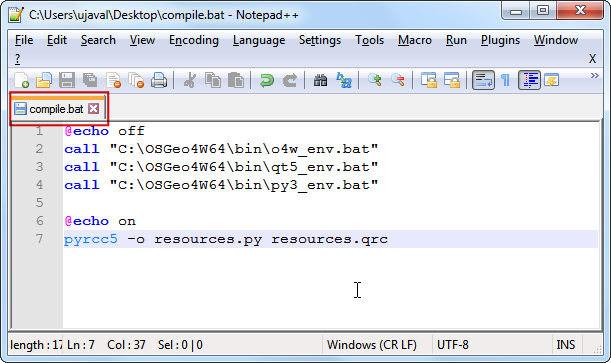Click the Windows (CR LF) status bar field
This screenshot has width=611, height=363.
coord(372,345)
